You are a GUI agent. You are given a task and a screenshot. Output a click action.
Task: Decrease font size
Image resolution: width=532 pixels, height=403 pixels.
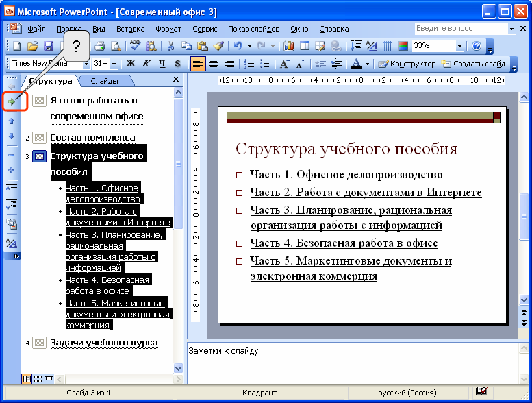coord(300,64)
